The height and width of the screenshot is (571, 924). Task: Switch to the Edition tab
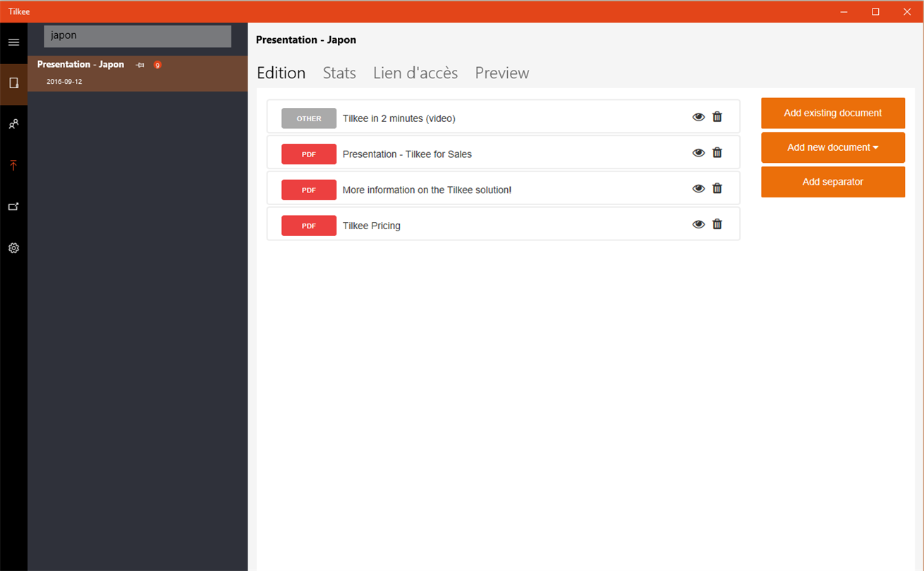pyautogui.click(x=281, y=73)
